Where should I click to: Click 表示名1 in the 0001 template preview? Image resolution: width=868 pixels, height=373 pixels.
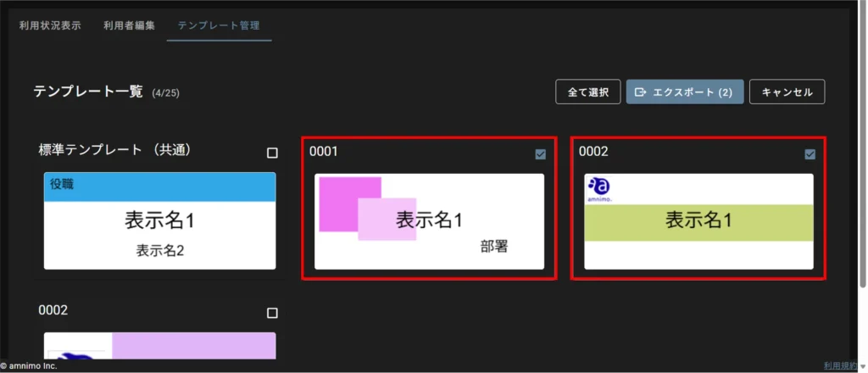429,220
